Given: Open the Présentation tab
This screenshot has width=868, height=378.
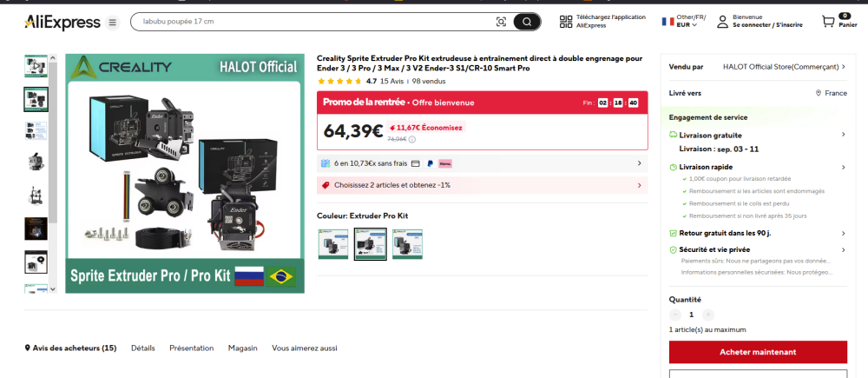Looking at the screenshot, I should 192,348.
